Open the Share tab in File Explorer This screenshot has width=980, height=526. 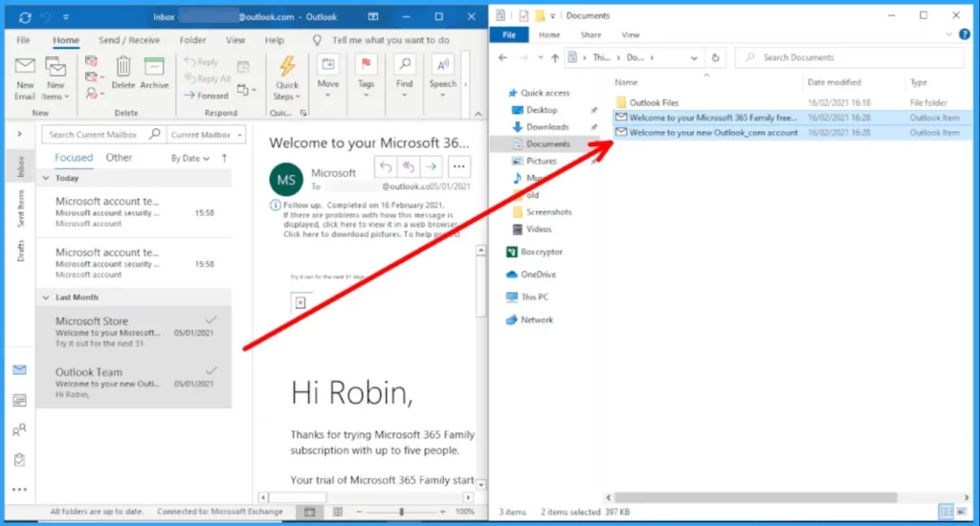tap(590, 35)
